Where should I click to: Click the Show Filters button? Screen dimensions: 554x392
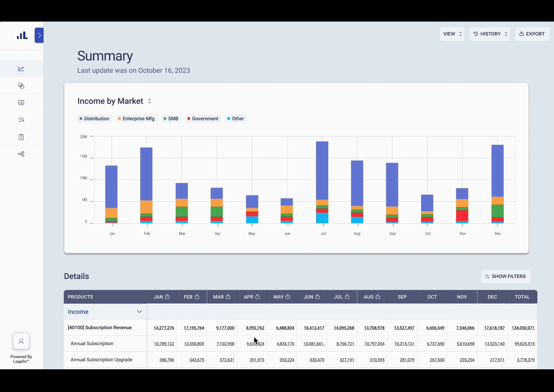tap(505, 276)
